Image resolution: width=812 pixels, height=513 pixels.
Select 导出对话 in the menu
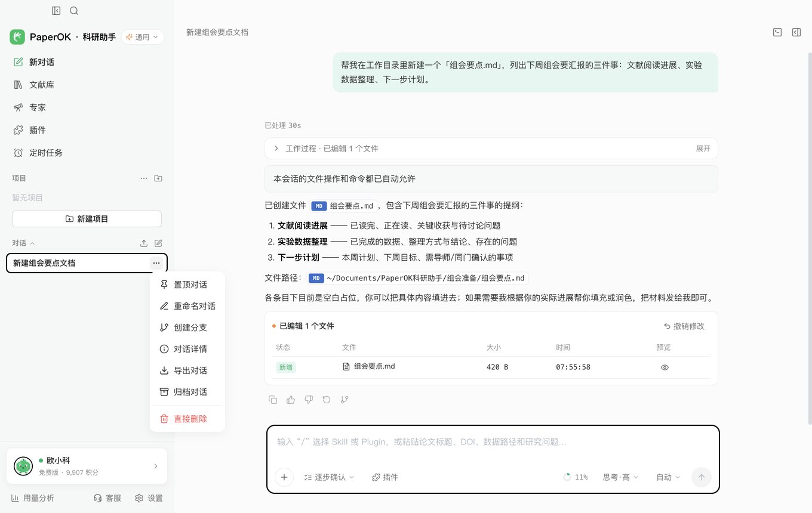click(x=187, y=370)
